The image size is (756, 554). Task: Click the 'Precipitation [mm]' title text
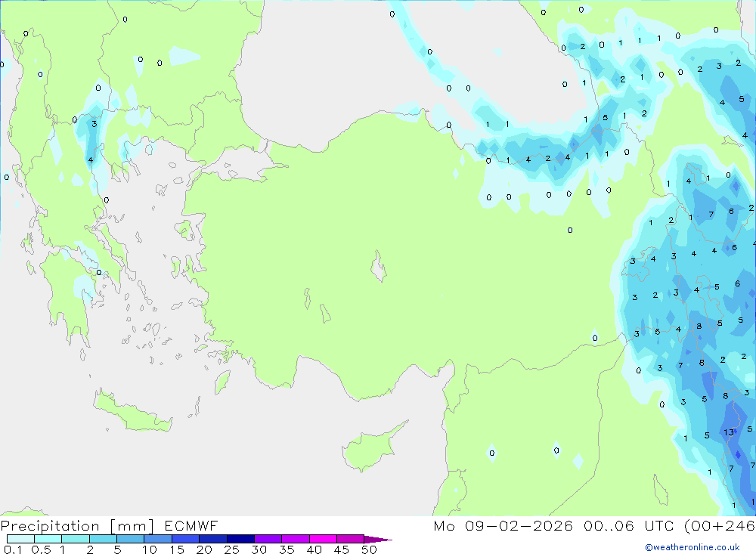coord(77,526)
